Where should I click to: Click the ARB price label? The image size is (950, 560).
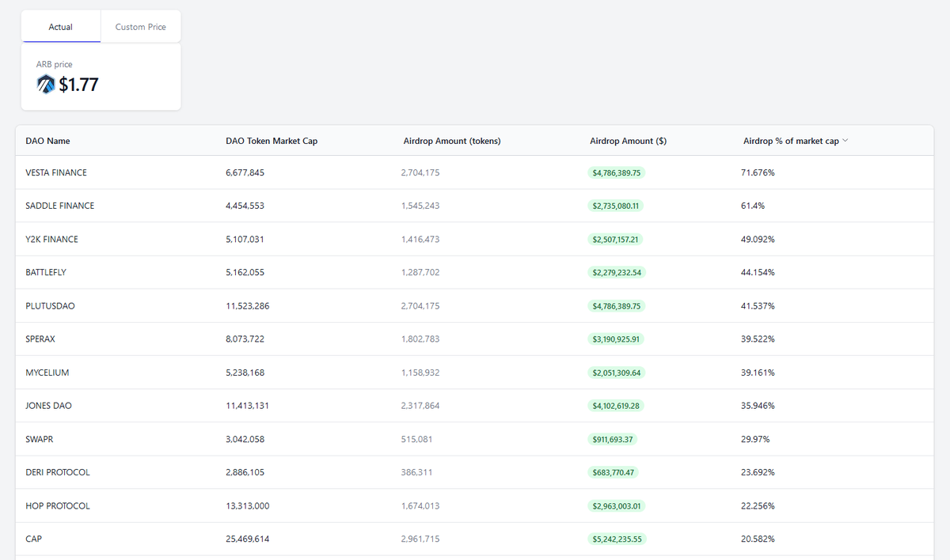(x=55, y=64)
